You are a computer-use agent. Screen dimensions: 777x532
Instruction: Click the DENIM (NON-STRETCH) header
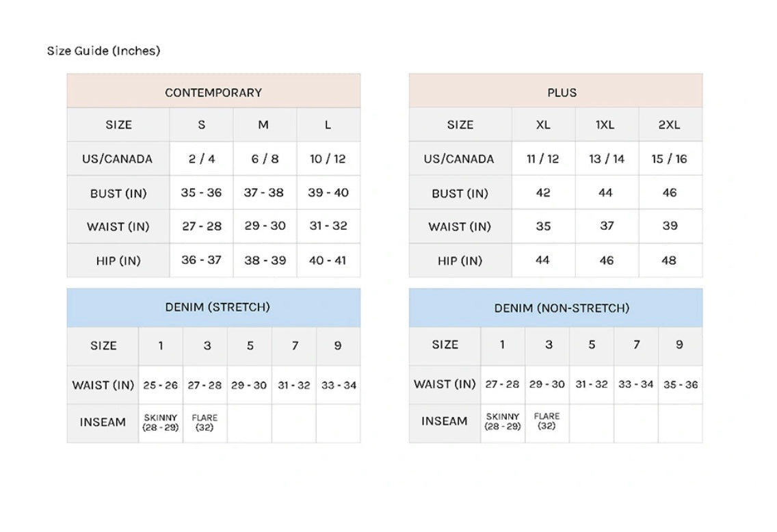[x=562, y=308]
